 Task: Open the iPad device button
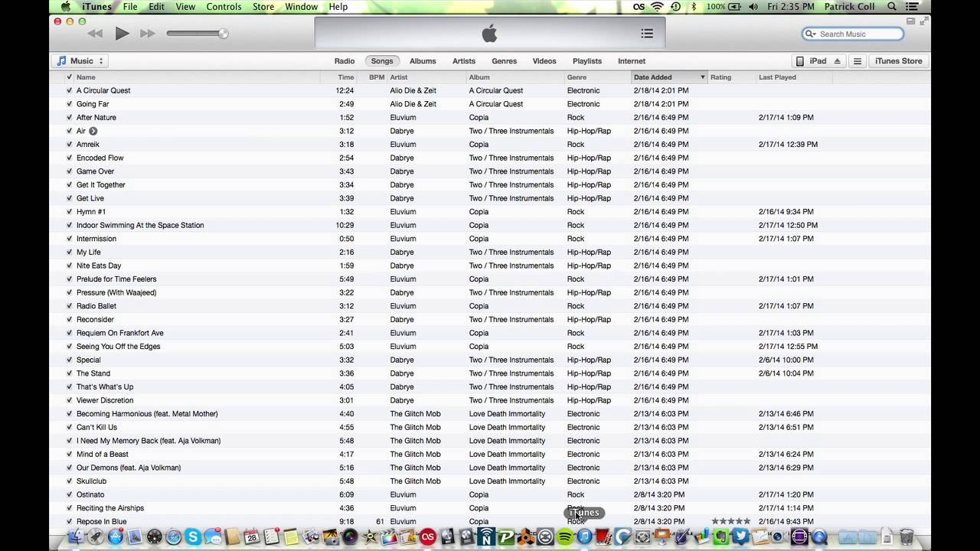pyautogui.click(x=818, y=61)
